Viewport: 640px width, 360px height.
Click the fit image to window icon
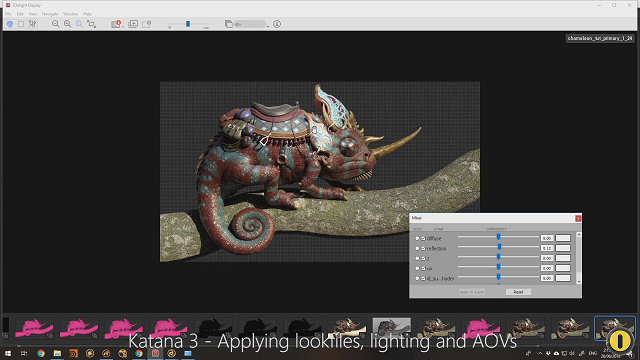click(91, 24)
